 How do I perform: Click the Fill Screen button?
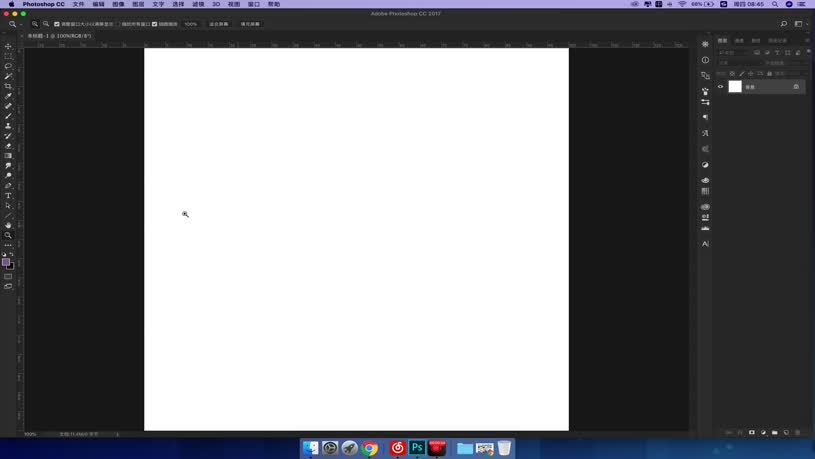(x=250, y=24)
